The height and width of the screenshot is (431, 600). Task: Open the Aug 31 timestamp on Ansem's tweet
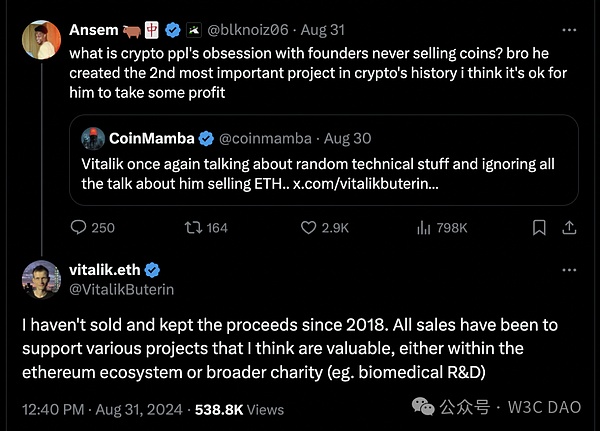pyautogui.click(x=325, y=31)
